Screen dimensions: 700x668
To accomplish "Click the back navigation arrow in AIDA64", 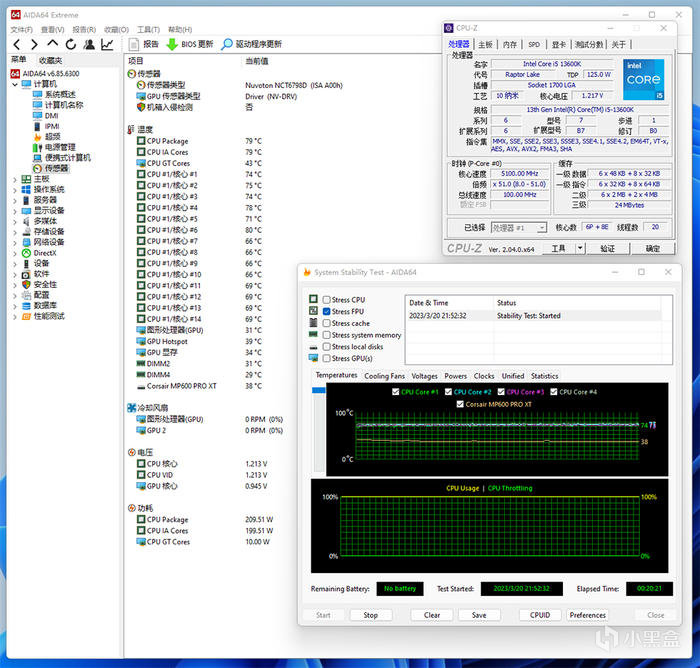I will tap(16, 44).
